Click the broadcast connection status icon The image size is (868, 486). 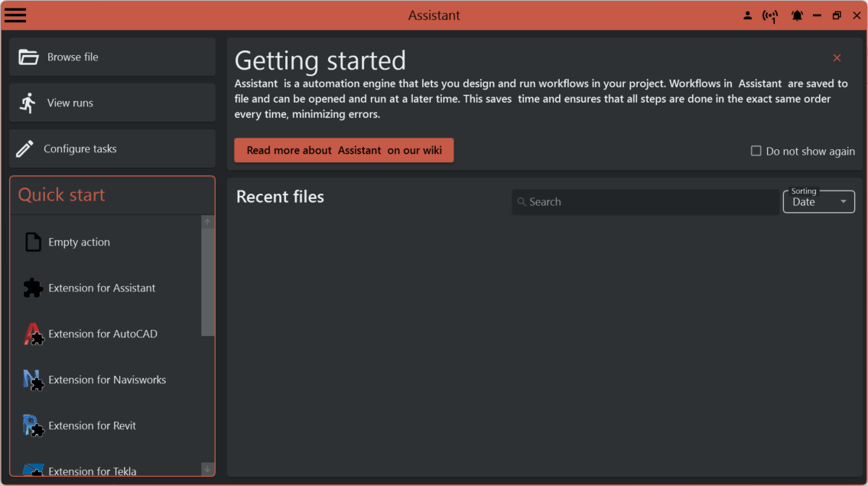click(x=770, y=16)
